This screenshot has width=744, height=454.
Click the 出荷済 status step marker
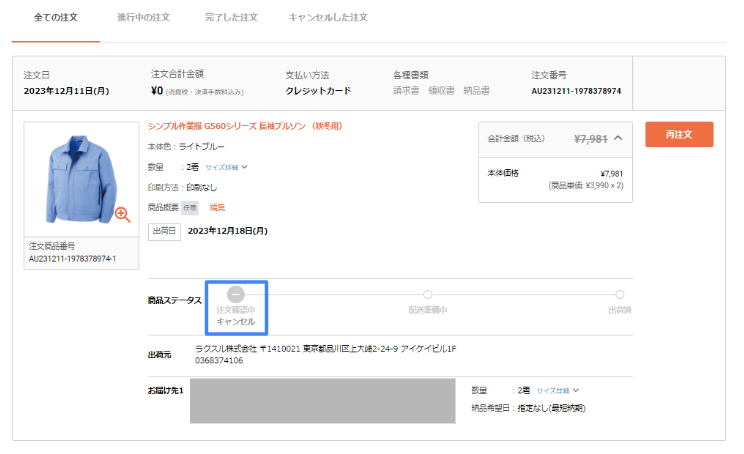click(x=620, y=295)
